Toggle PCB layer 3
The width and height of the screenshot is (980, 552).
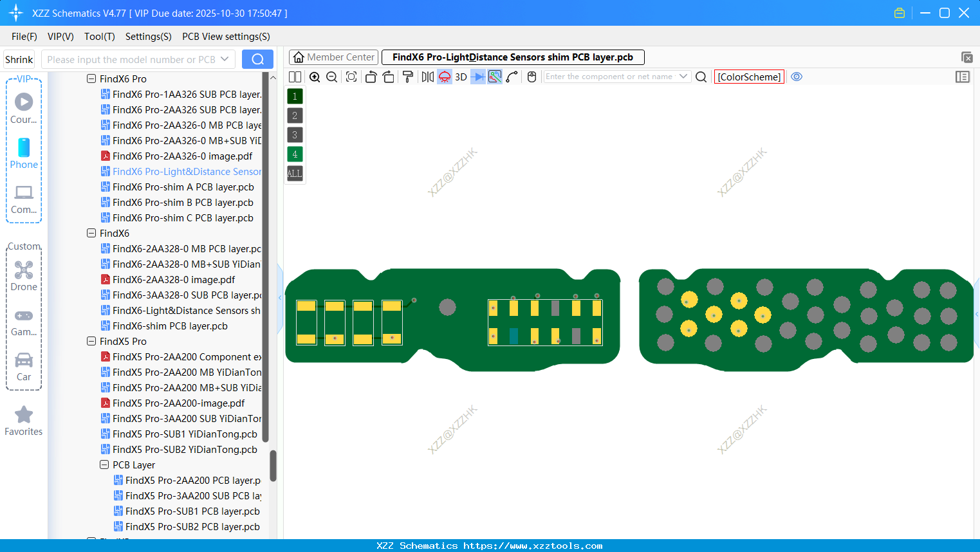click(x=295, y=135)
